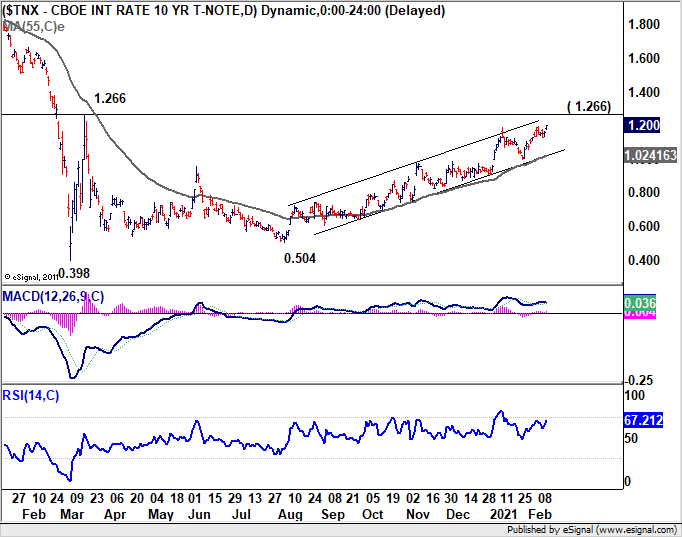Click the (1.266) resistance label at right
Screen dimensions: 682x537
[589, 106]
